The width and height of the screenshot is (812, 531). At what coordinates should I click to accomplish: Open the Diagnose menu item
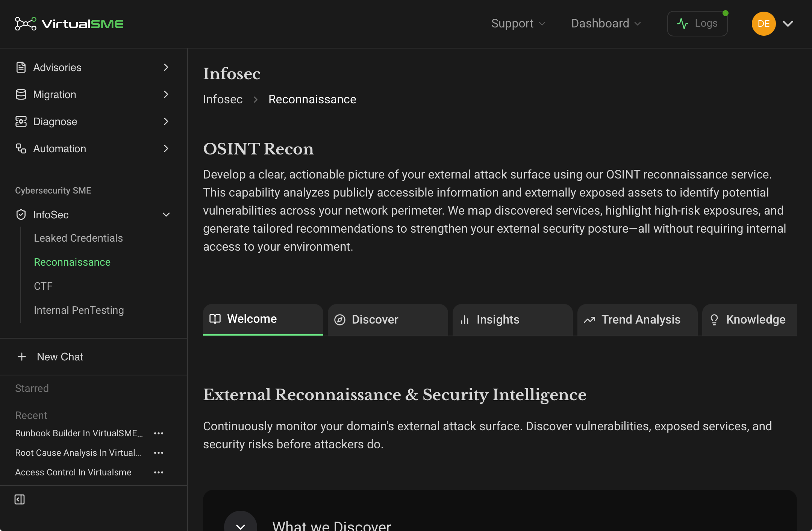[94, 121]
